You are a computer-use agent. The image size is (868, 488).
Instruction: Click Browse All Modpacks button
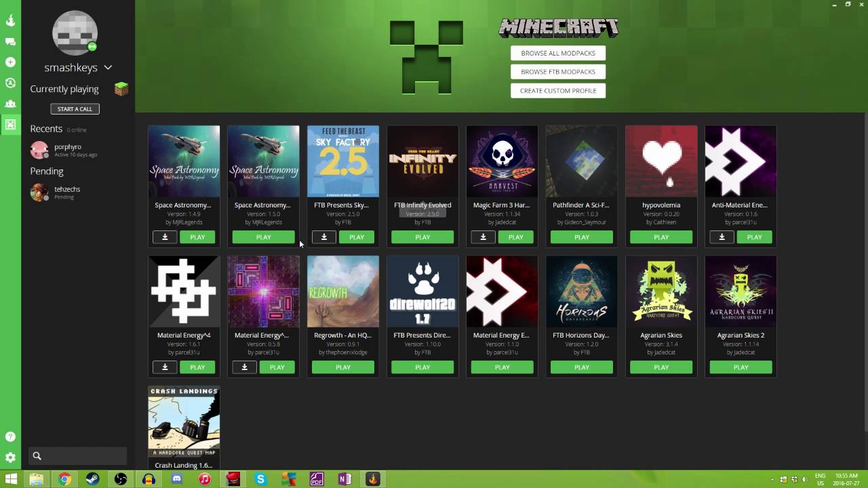coord(558,53)
